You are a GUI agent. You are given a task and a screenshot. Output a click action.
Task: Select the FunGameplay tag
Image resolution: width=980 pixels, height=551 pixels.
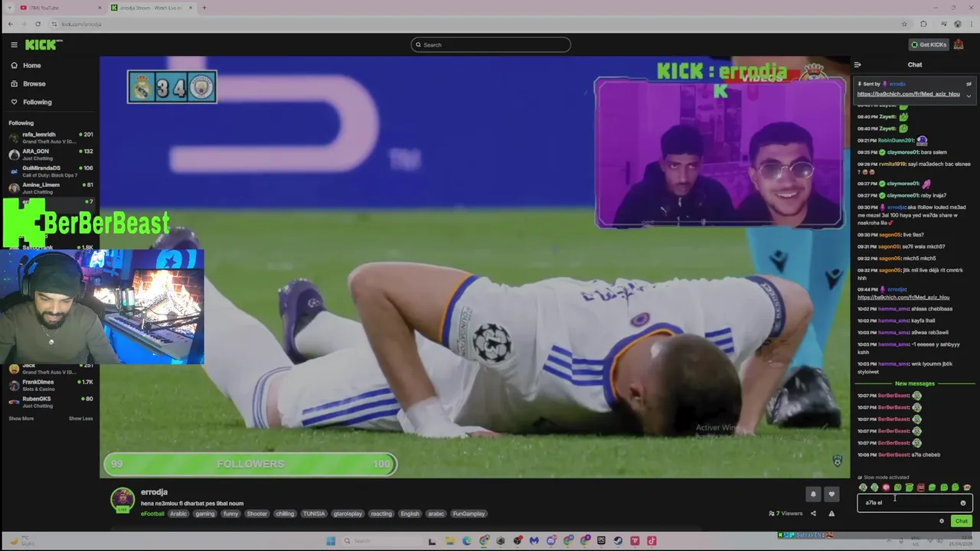(x=469, y=514)
